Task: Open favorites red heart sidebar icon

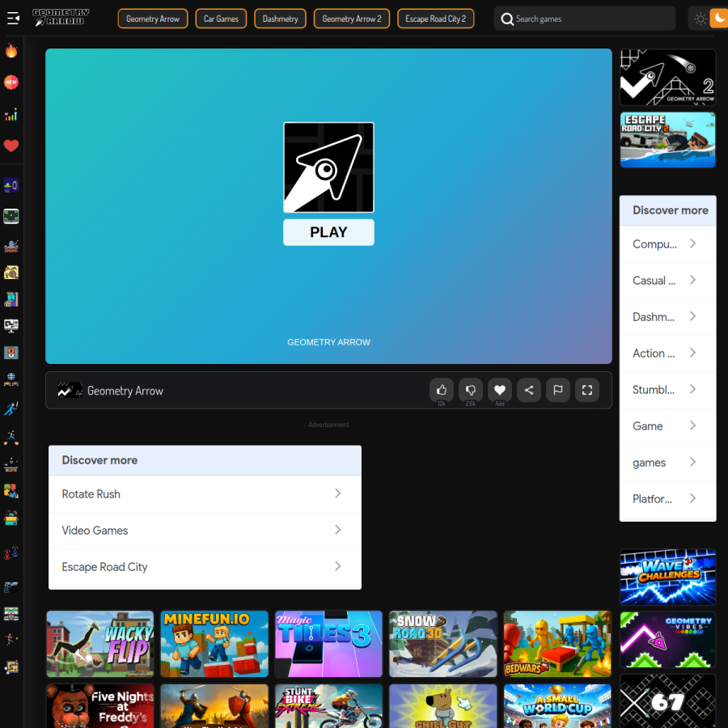Action: click(x=11, y=146)
